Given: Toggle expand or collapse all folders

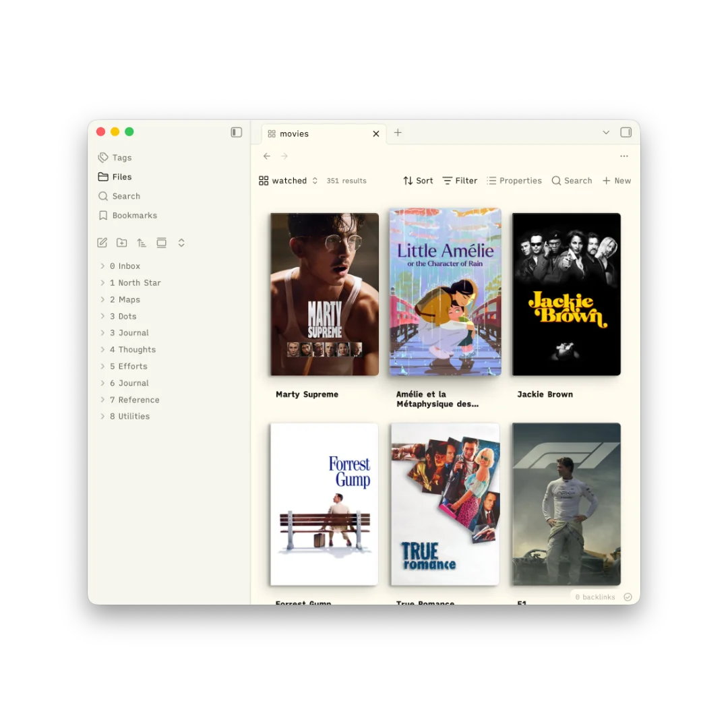Looking at the screenshot, I should (181, 243).
